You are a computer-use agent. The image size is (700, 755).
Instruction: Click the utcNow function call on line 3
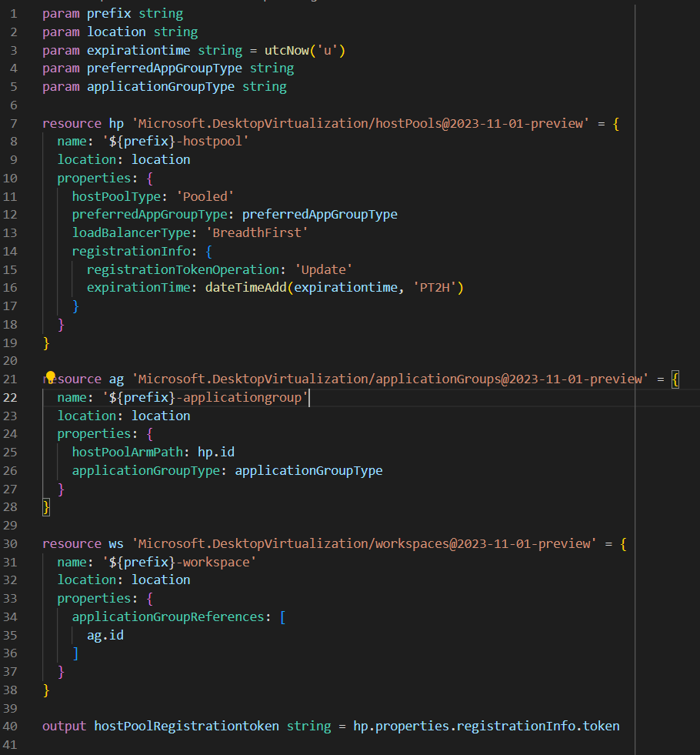point(305,51)
